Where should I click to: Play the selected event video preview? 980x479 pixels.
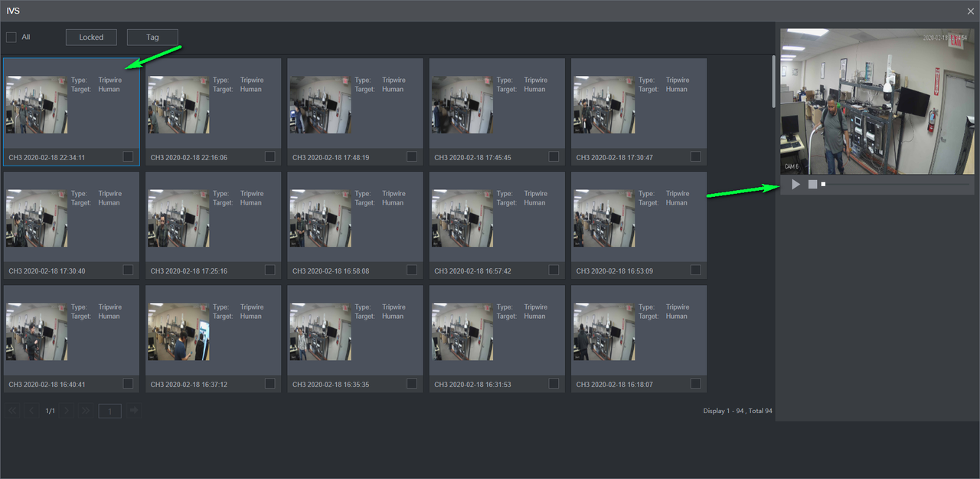(x=795, y=185)
